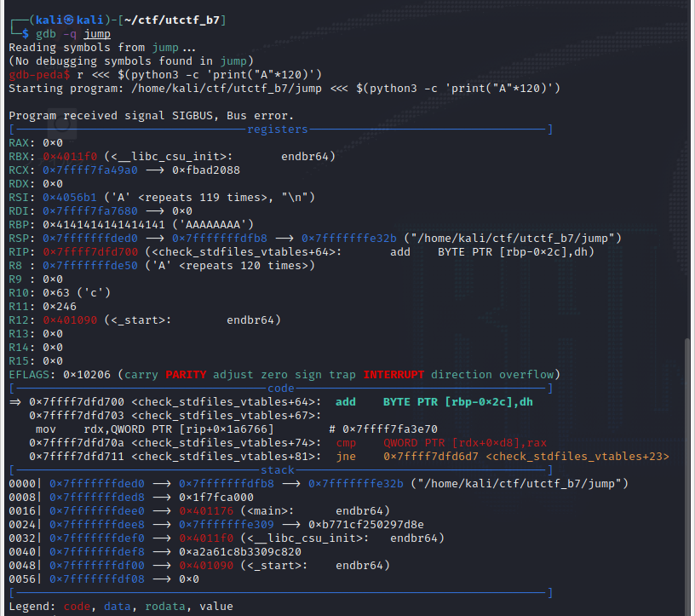The height and width of the screenshot is (616, 695).
Task: Click the 'gdb-peda$' prompt
Action: [39, 75]
